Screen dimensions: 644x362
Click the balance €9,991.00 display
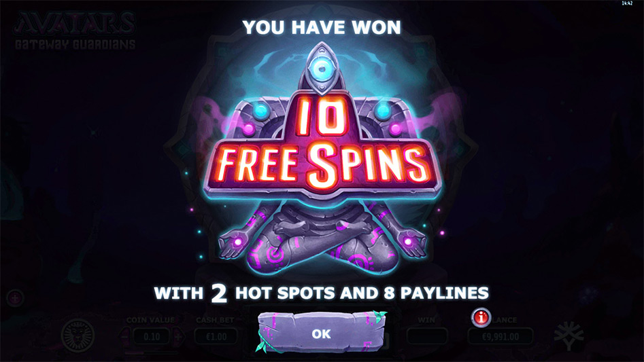tap(501, 337)
